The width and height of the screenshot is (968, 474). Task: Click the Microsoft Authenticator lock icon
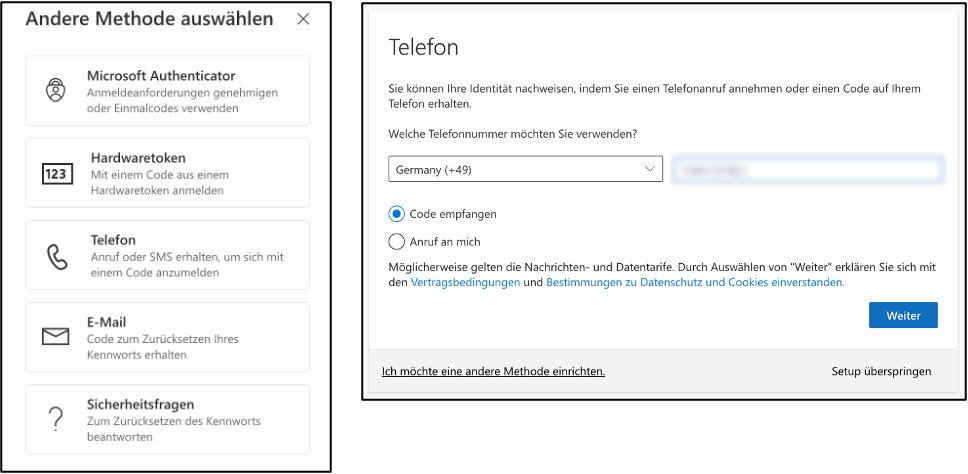coord(56,91)
